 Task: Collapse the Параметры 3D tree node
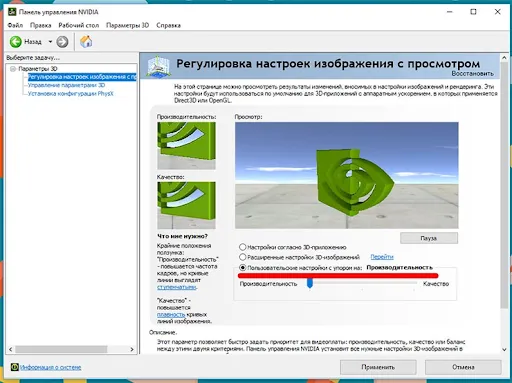click(x=13, y=69)
